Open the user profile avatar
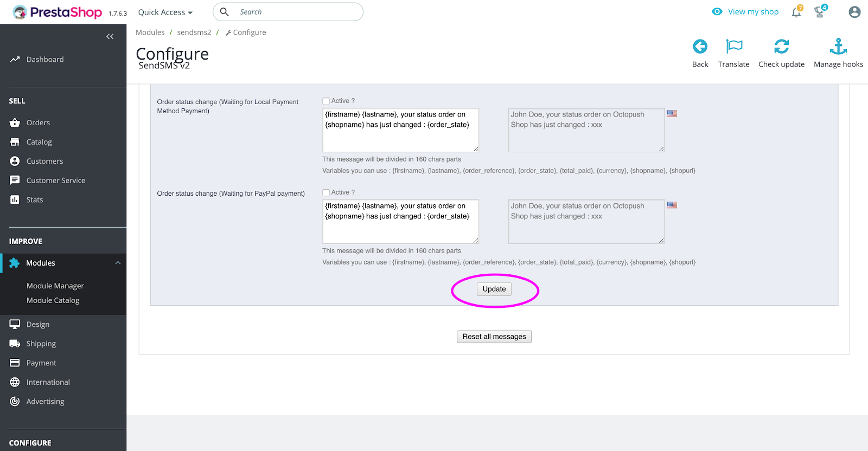The width and height of the screenshot is (868, 451). coord(854,12)
